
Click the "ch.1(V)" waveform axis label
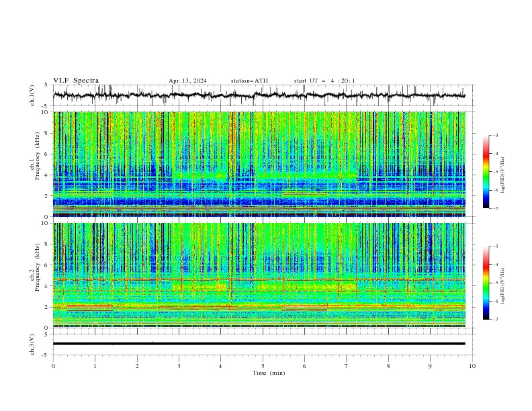click(32, 95)
